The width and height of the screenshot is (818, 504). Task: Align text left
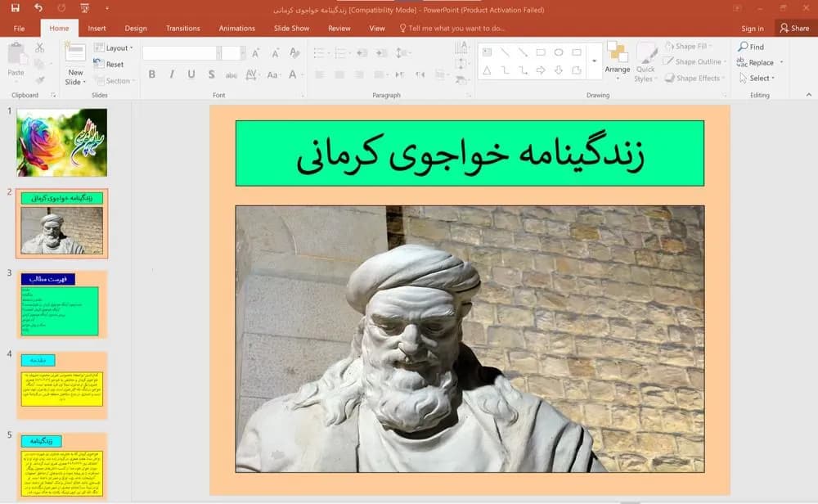coord(320,74)
